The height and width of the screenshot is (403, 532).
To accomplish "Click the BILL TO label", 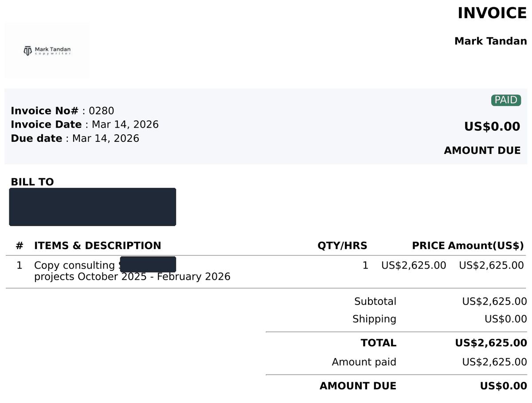I will pyautogui.click(x=32, y=182).
